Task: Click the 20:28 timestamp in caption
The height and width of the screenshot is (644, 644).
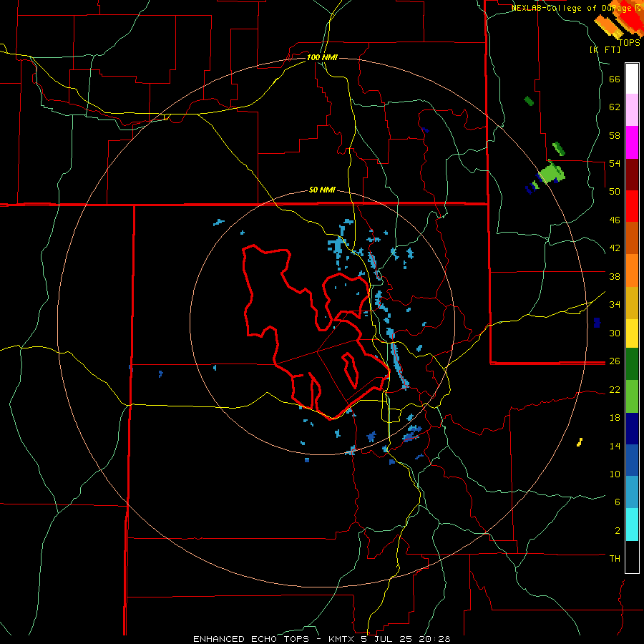Action: (434, 639)
